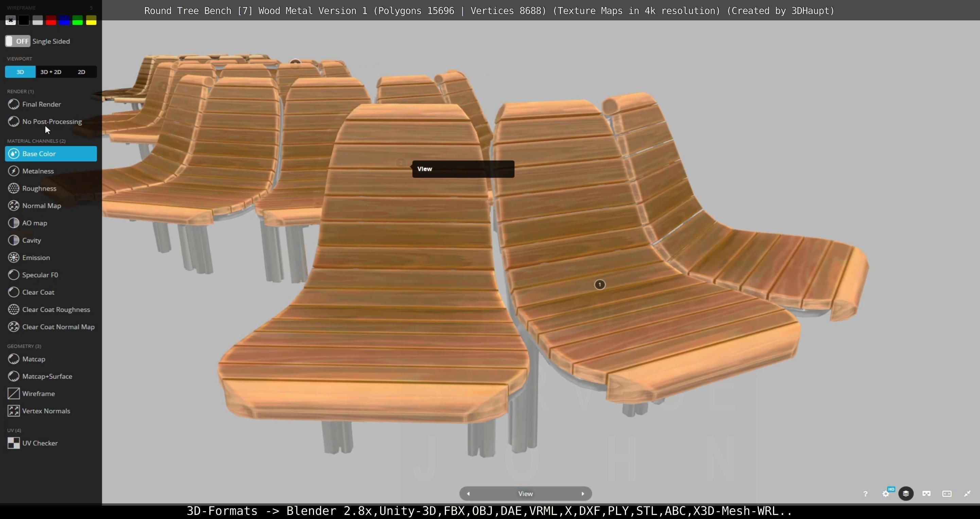
Task: Show the Metalness channel icon
Action: click(x=14, y=171)
